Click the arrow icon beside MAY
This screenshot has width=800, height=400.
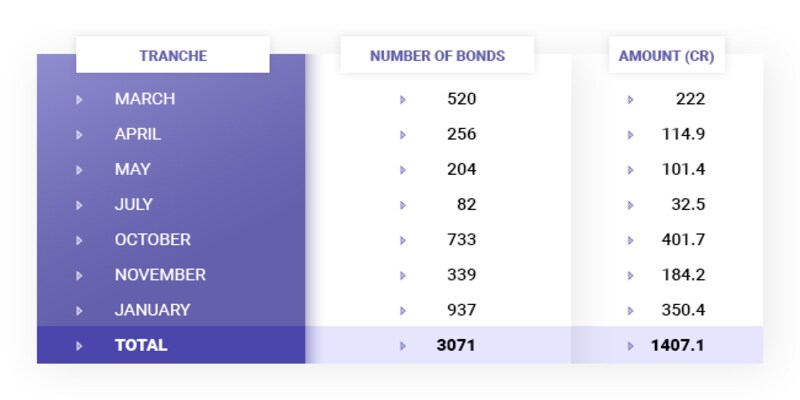click(x=79, y=170)
